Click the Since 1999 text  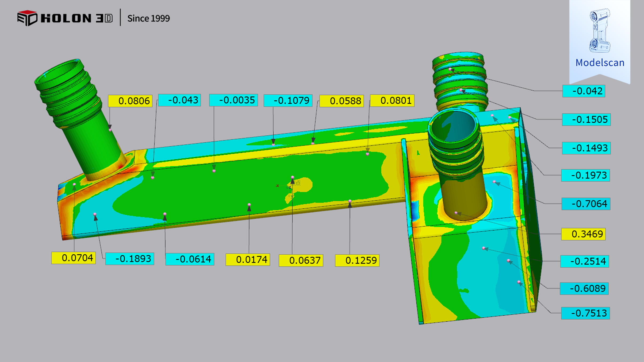point(148,18)
